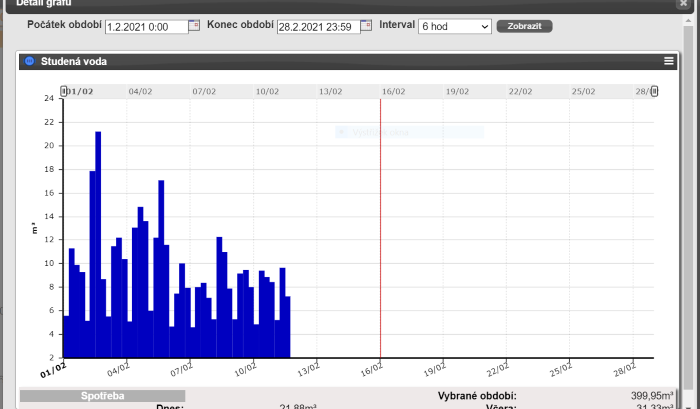Click the blue Studená voda panel icon

point(29,62)
